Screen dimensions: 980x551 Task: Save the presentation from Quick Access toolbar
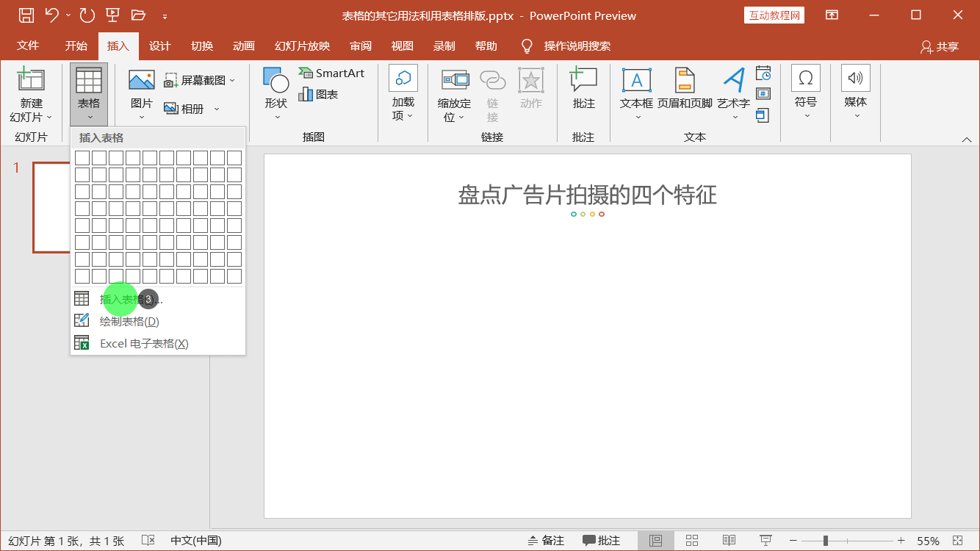(27, 15)
